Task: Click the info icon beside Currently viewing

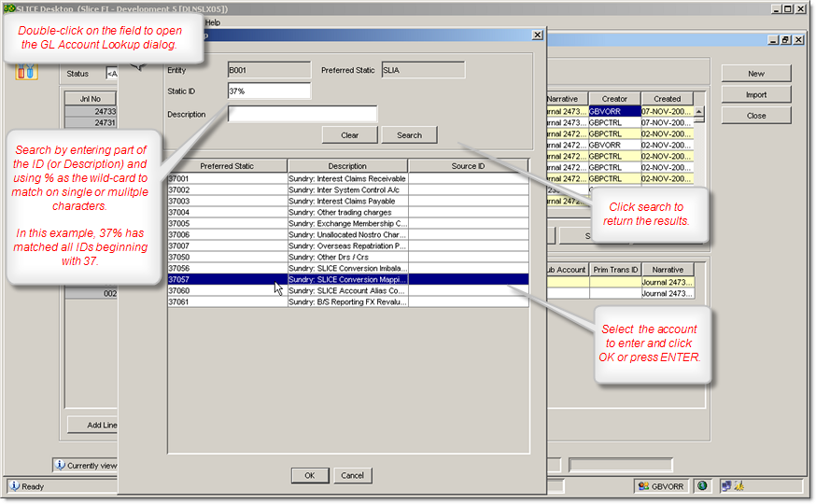Action: pyautogui.click(x=60, y=465)
